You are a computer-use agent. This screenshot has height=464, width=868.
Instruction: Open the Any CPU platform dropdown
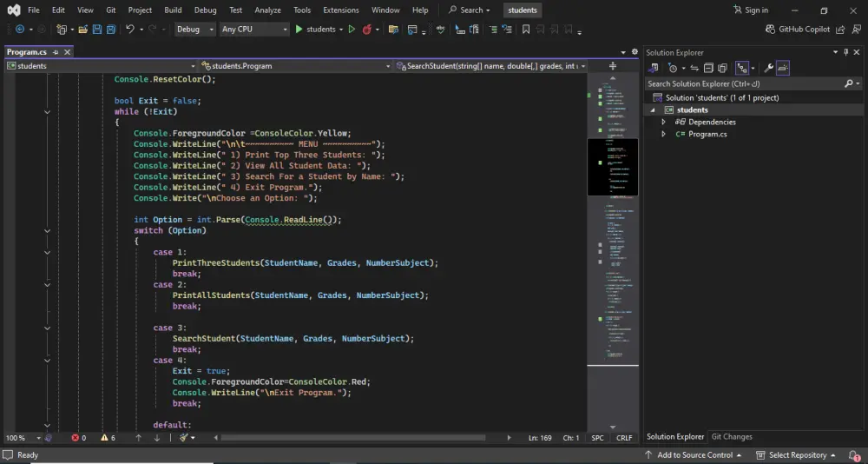tap(253, 30)
